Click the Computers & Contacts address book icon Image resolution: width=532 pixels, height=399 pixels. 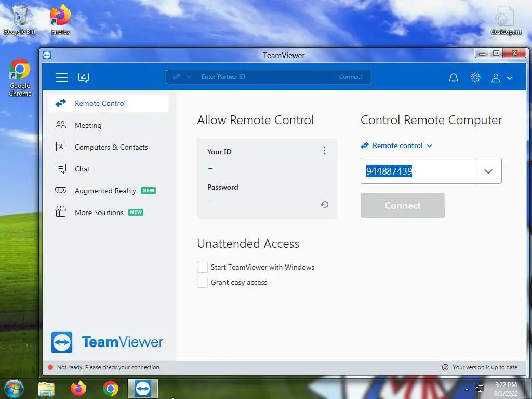pyautogui.click(x=61, y=147)
